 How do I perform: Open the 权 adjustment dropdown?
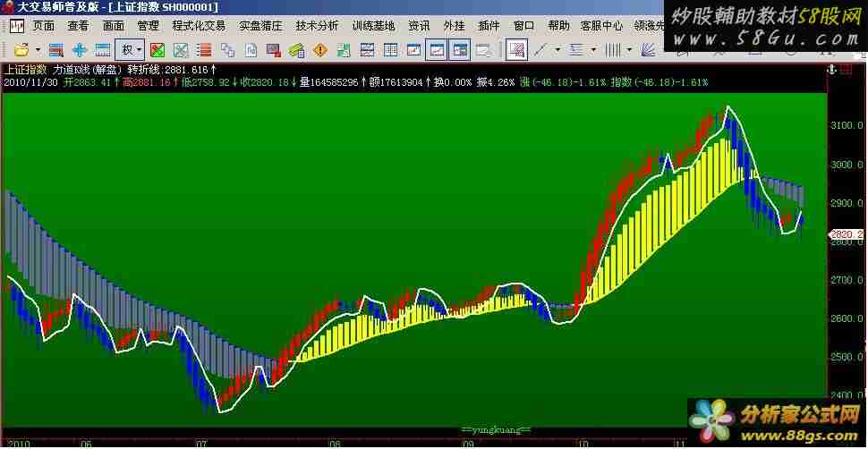point(131,50)
